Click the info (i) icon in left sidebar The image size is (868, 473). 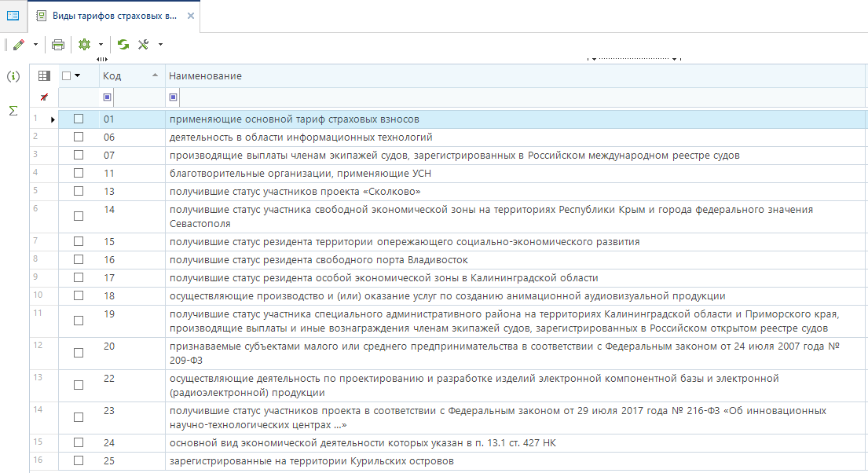coord(12,76)
